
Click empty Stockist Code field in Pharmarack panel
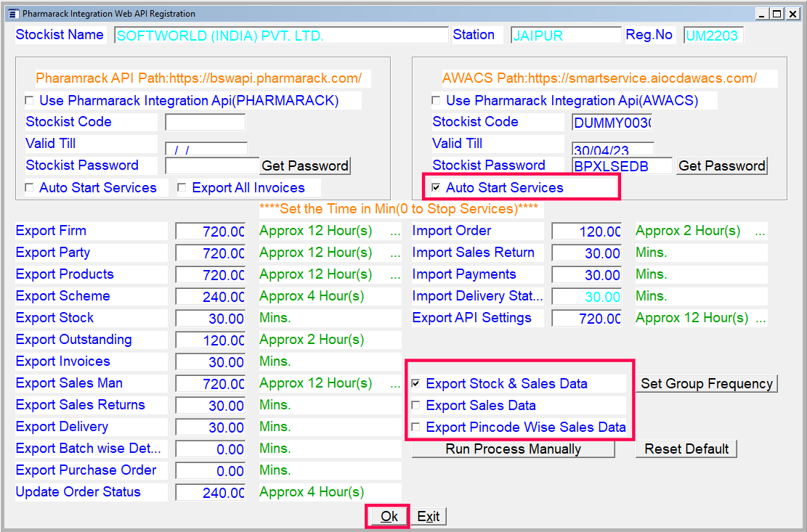click(206, 123)
